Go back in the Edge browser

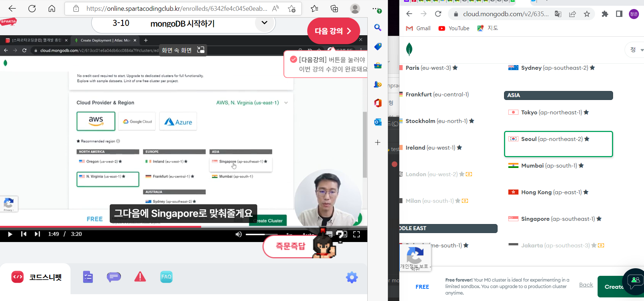coord(12,9)
